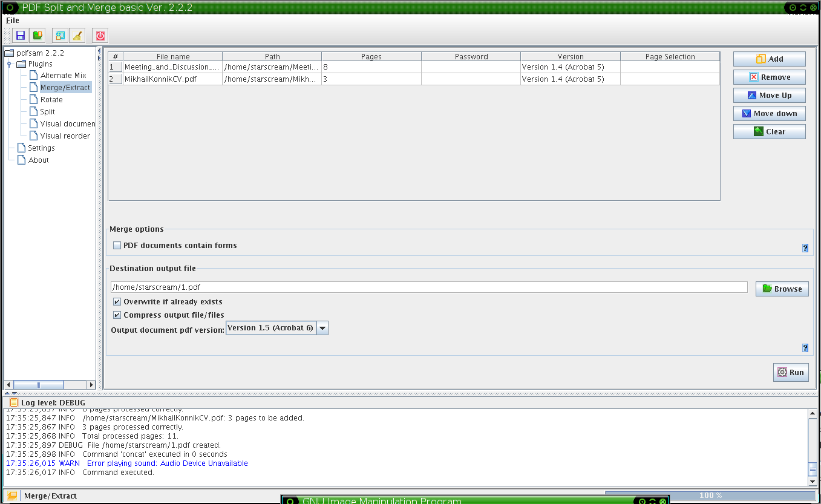
Task: Click the Pages column header
Action: pos(371,56)
